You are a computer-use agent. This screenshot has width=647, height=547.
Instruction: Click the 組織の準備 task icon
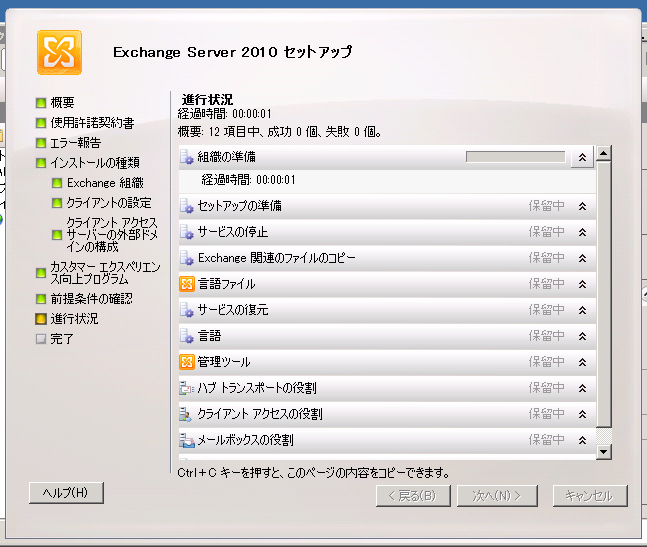pos(187,157)
